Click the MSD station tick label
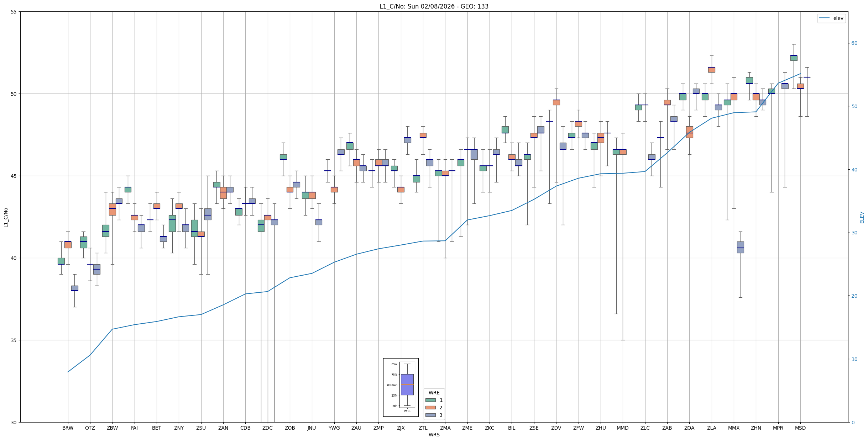Screen dimensions: 868x441 pos(800,428)
